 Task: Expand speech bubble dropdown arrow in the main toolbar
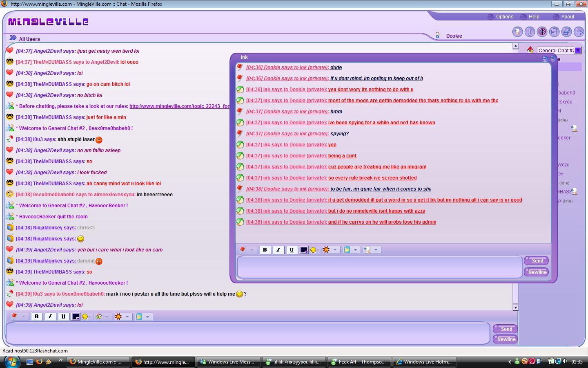pyautogui.click(x=147, y=316)
